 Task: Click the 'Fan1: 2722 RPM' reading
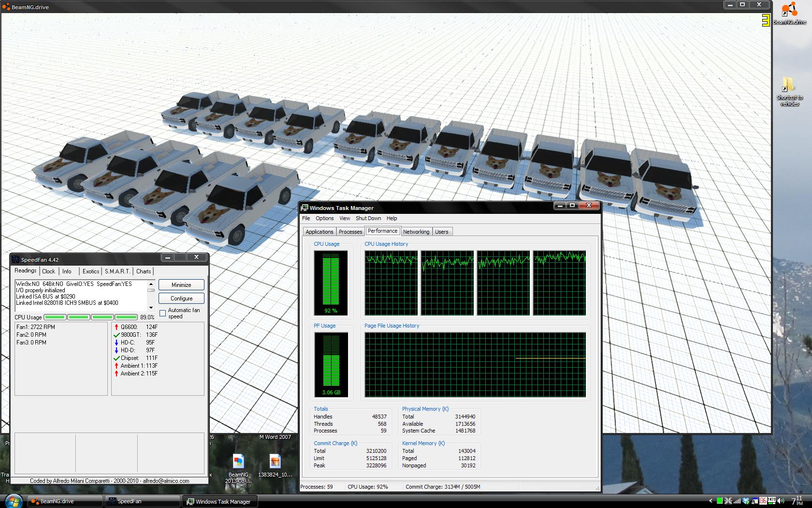pyautogui.click(x=36, y=327)
